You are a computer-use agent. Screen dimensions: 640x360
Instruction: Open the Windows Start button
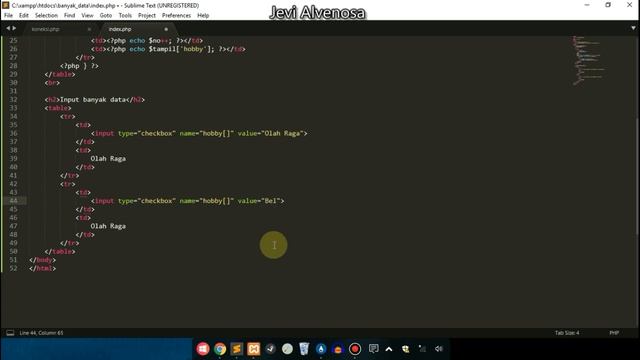click(x=203, y=349)
